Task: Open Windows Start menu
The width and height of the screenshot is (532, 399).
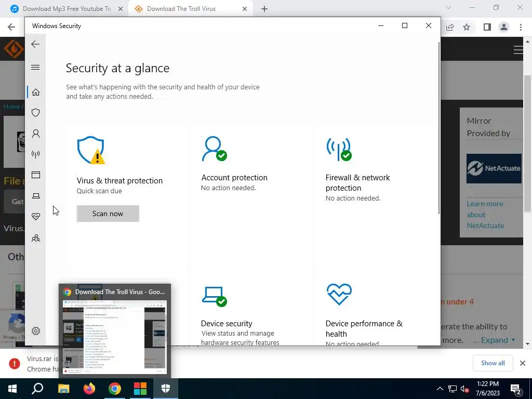Action: [12, 389]
